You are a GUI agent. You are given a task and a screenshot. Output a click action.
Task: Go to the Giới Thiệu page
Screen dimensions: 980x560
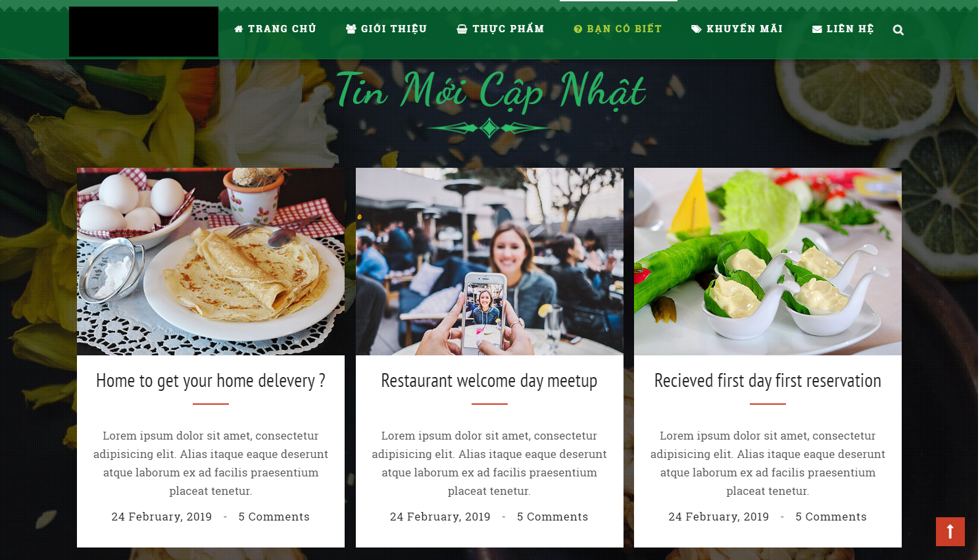click(x=386, y=29)
